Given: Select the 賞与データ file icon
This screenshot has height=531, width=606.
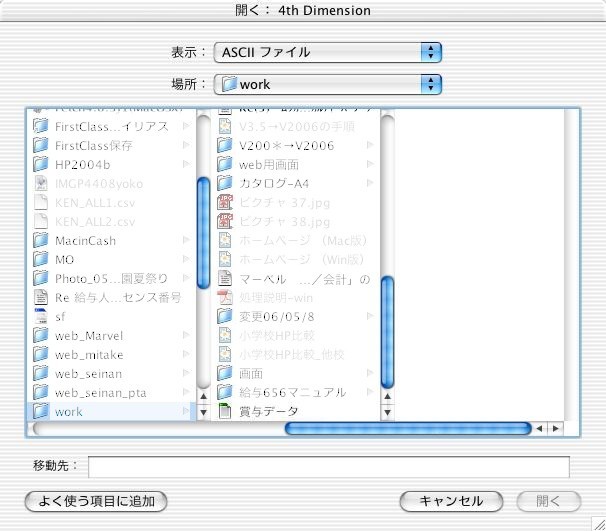Looking at the screenshot, I should click(225, 411).
